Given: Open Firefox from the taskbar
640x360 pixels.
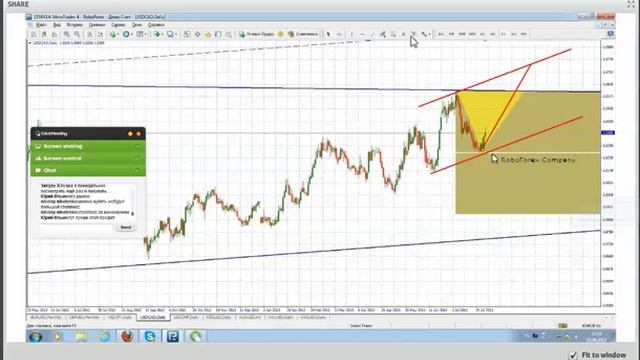Looking at the screenshot, I should (127, 337).
